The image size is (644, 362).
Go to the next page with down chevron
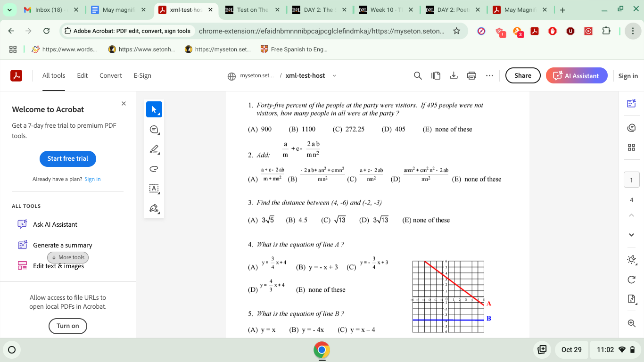pos(632,235)
